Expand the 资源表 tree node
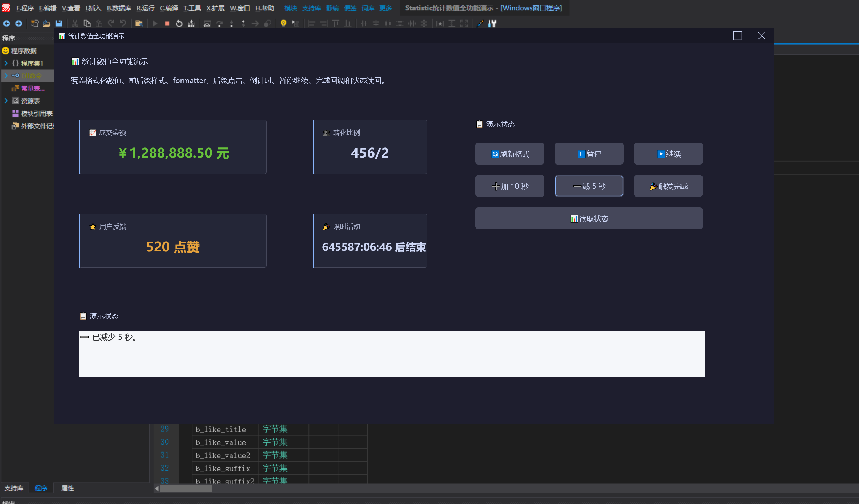The width and height of the screenshot is (859, 504). [6, 101]
